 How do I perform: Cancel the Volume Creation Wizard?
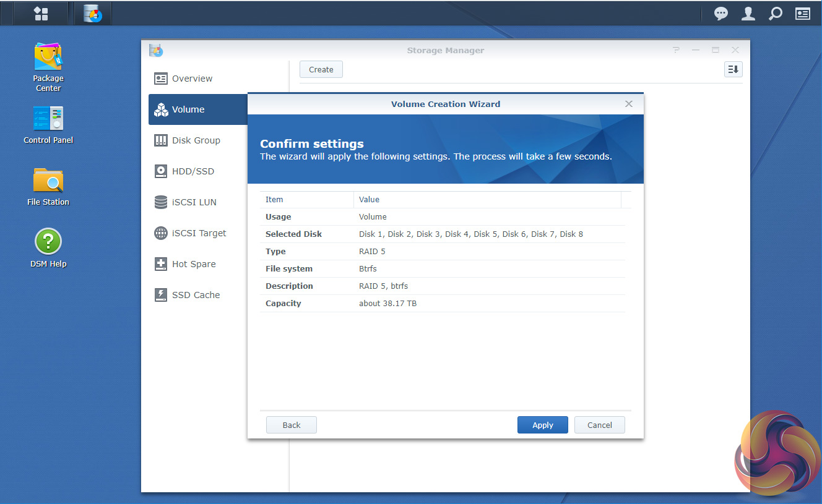coord(599,425)
